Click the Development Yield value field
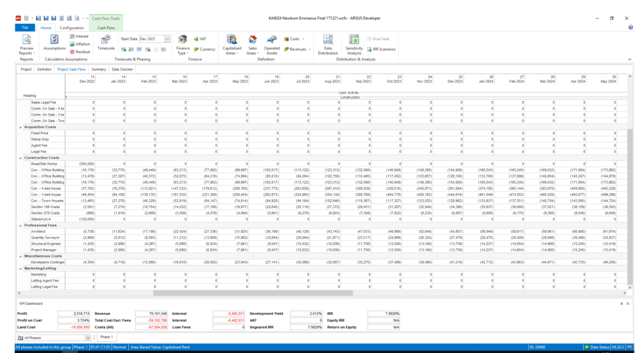The image size is (643, 362). [306, 314]
